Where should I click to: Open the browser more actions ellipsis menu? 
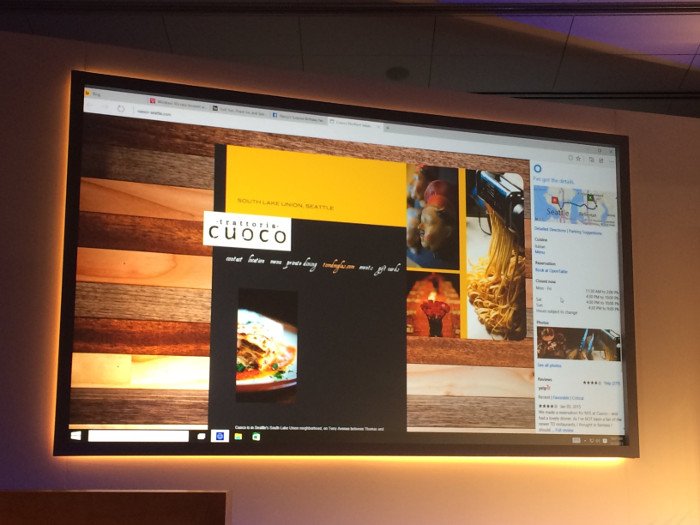pos(611,161)
